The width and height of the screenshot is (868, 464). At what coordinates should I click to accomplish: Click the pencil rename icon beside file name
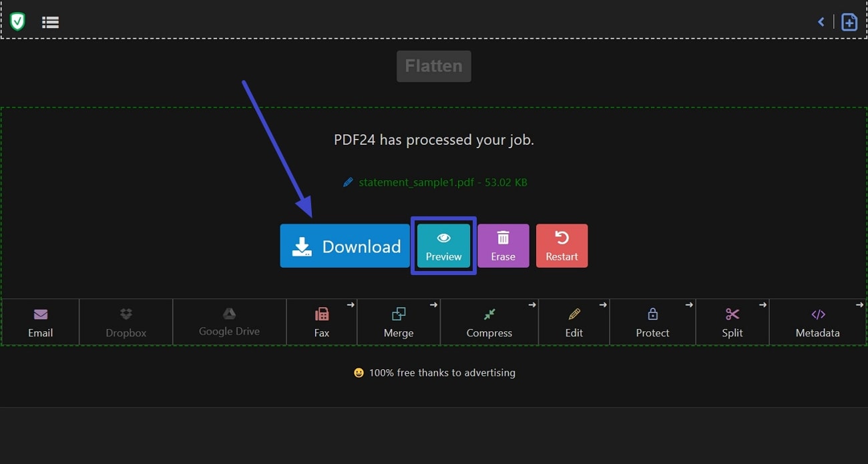click(348, 182)
